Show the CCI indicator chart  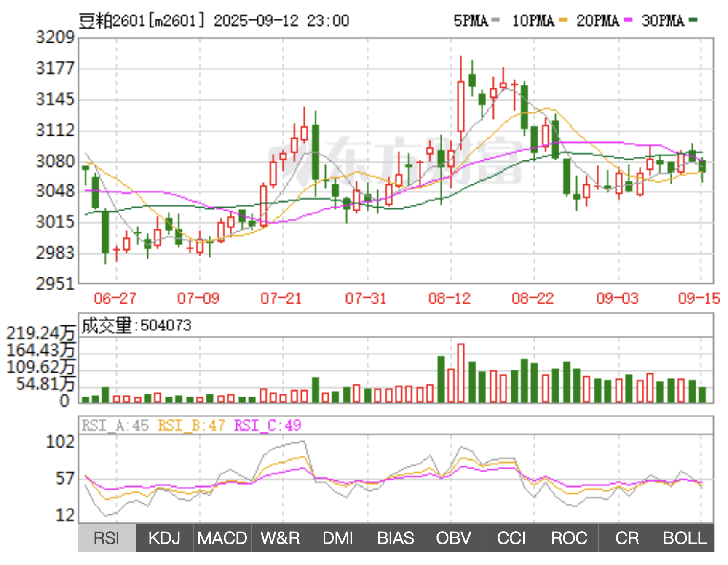pyautogui.click(x=511, y=538)
